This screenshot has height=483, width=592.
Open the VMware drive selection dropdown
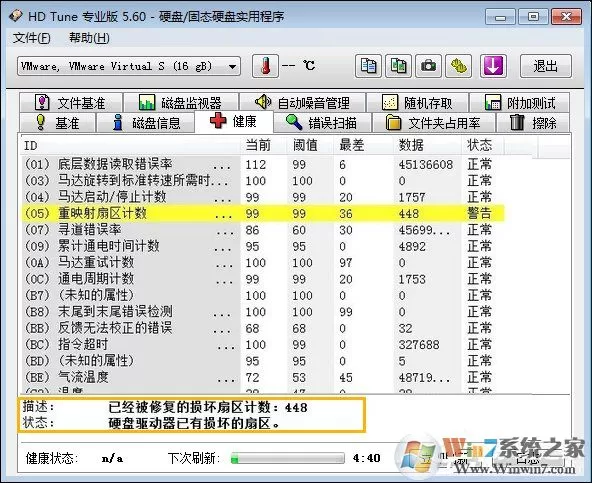[129, 66]
